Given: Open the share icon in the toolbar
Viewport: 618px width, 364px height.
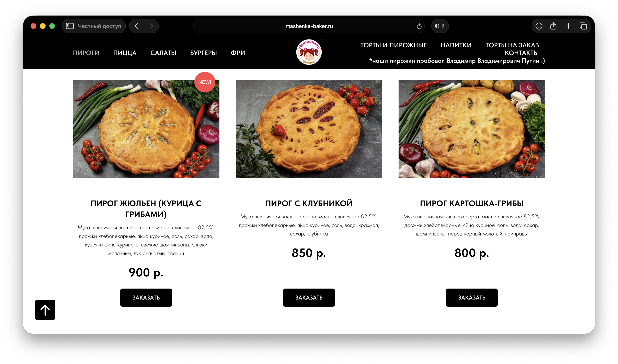Looking at the screenshot, I should pos(553,26).
